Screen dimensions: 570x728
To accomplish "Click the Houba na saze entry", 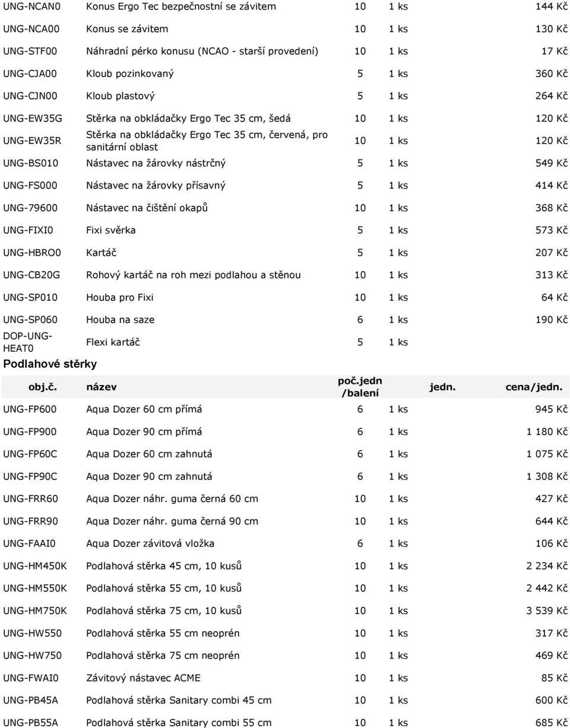I will (121, 320).
